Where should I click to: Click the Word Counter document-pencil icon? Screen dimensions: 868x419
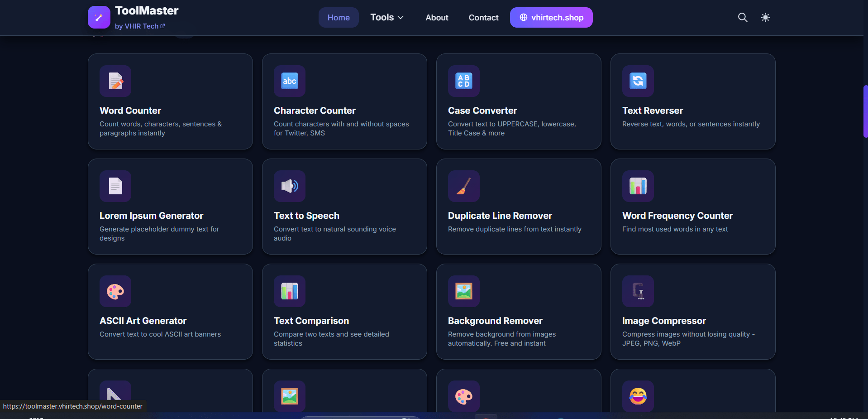click(115, 81)
